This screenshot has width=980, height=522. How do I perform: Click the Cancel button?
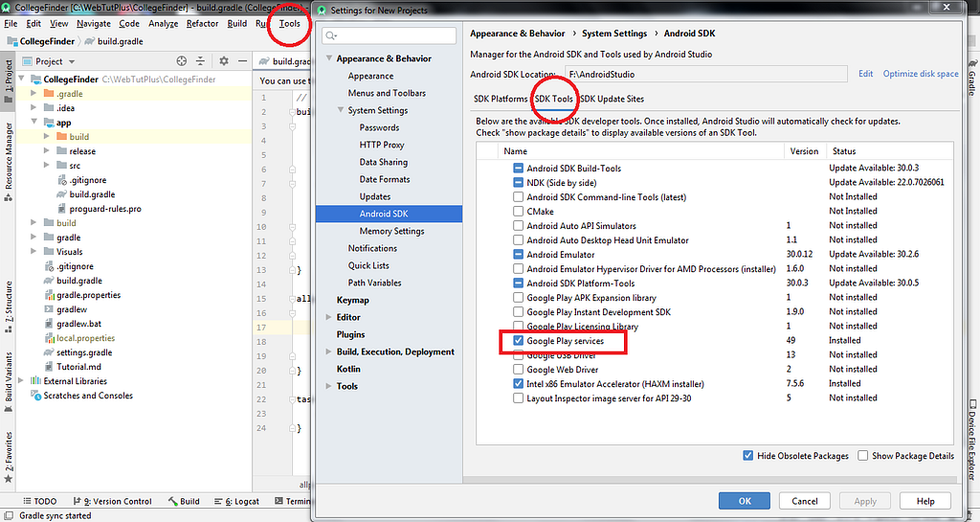tap(804, 501)
